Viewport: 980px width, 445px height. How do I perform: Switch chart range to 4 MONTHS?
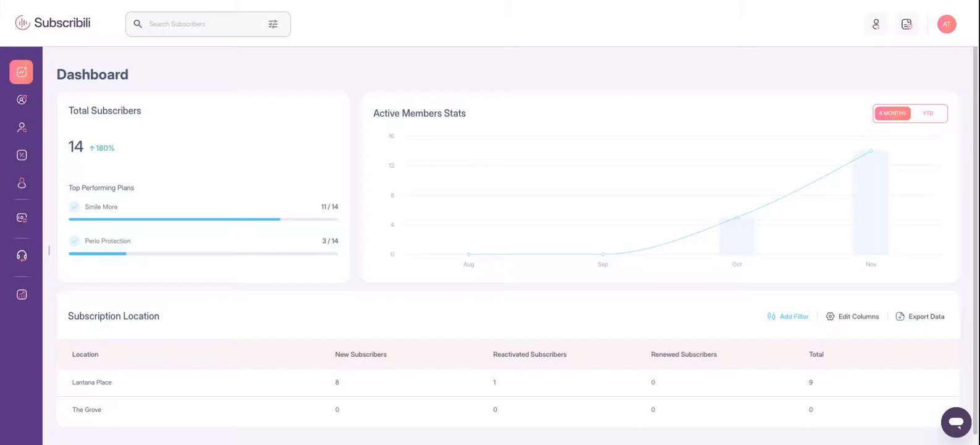click(x=892, y=114)
